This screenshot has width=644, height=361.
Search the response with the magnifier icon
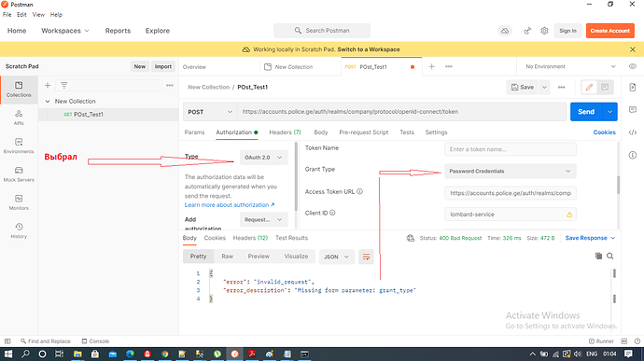(609, 256)
